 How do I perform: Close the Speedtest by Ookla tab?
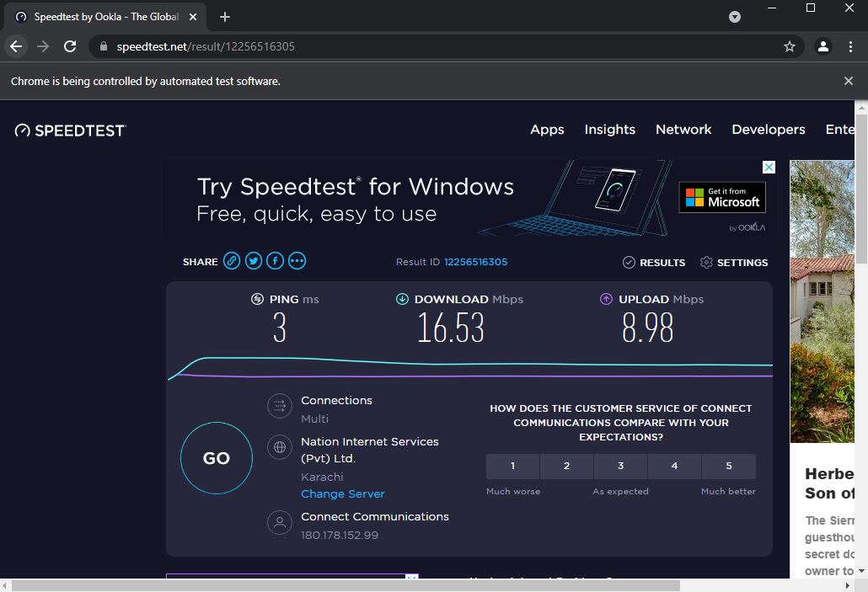(193, 17)
